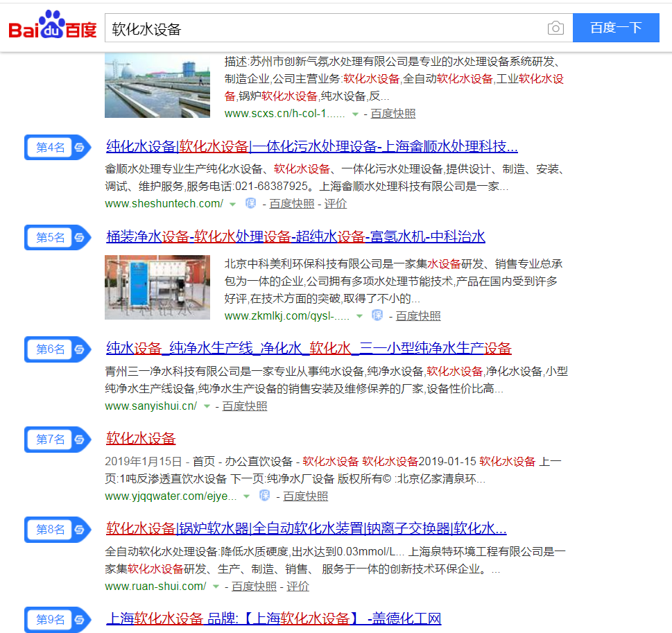Expand the dropdown arrow after www.scxs.cn URL
The width and height of the screenshot is (672, 633).
tap(355, 114)
